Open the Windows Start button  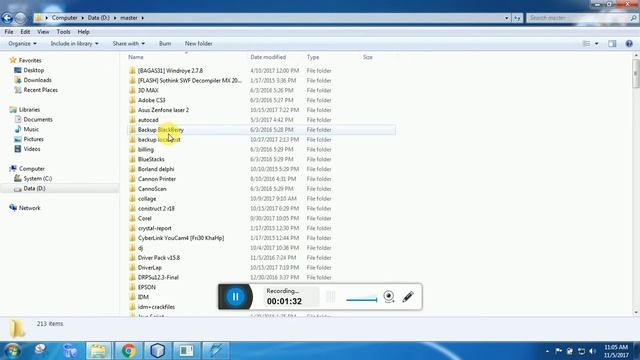tap(12, 351)
